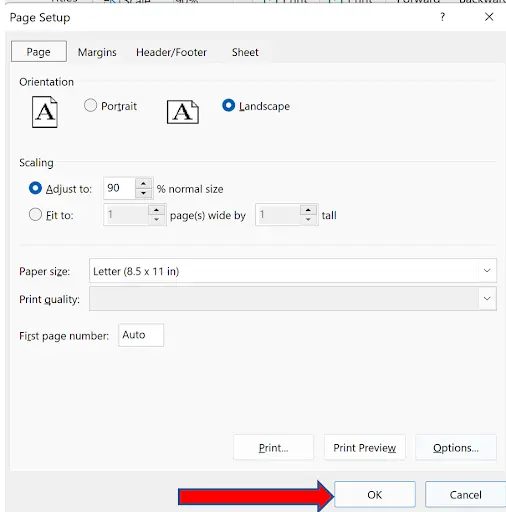The height and width of the screenshot is (512, 506).
Task: Click the Print... button
Action: click(273, 448)
